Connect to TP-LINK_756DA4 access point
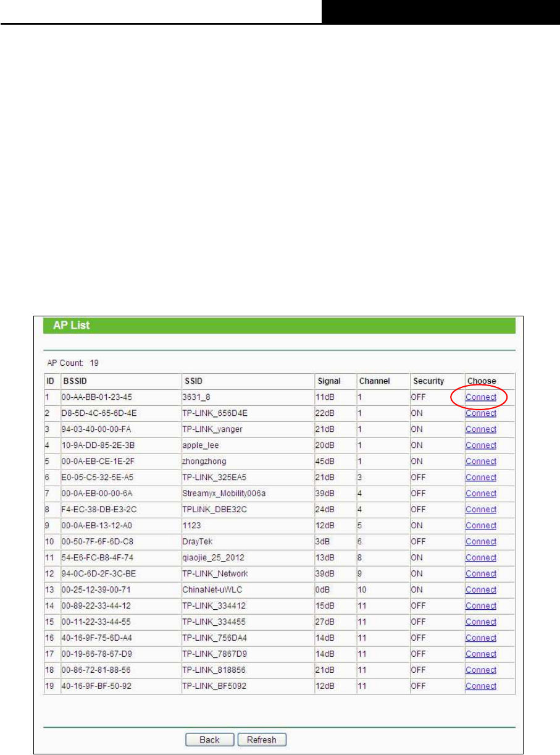560x755 pixels. (x=481, y=638)
